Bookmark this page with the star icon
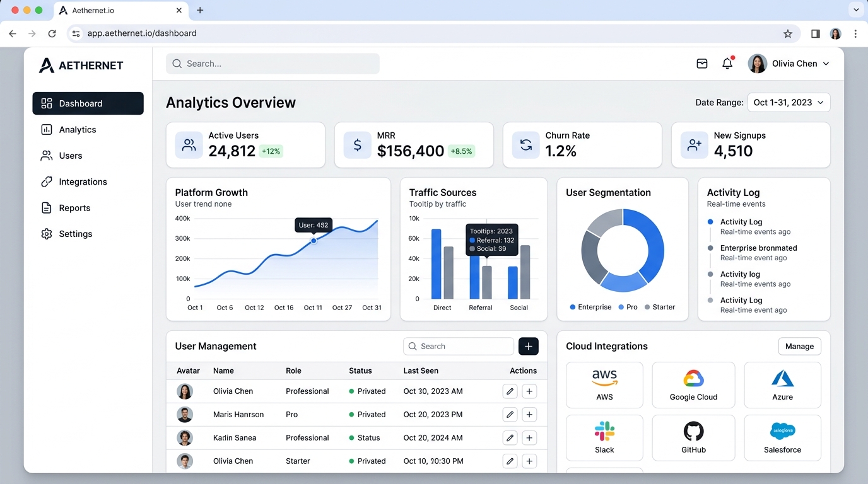The width and height of the screenshot is (868, 484). point(787,34)
